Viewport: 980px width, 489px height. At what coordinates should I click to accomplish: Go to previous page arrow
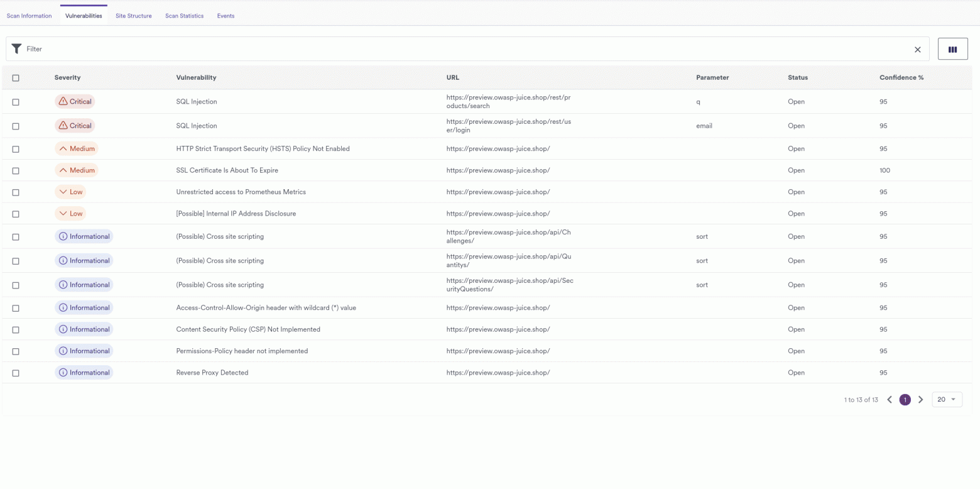(x=890, y=400)
